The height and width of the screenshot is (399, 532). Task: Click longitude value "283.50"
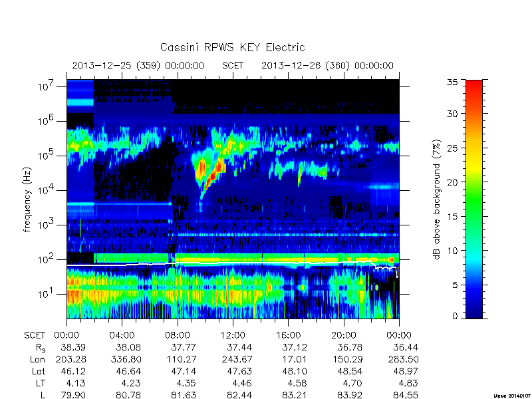click(x=403, y=359)
